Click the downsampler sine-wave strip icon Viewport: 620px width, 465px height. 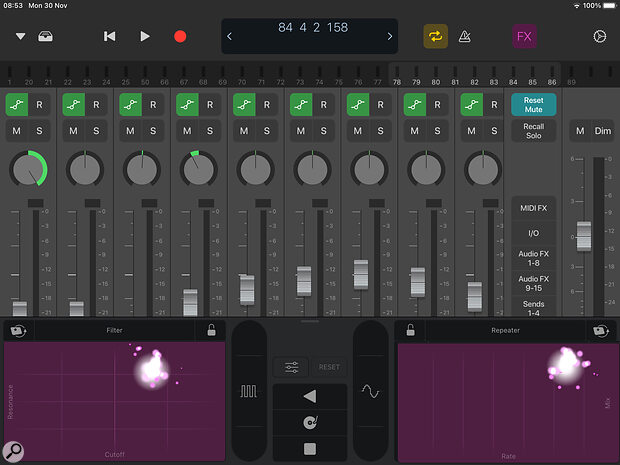click(x=370, y=391)
